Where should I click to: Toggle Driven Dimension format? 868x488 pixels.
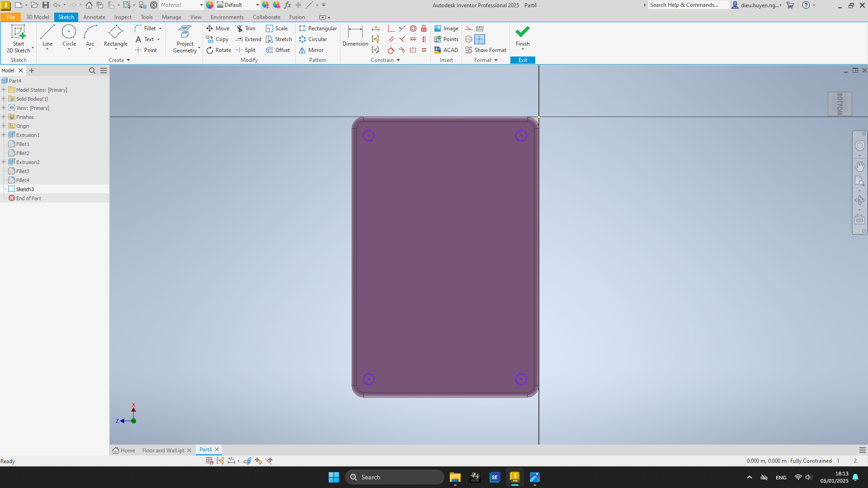(x=480, y=28)
